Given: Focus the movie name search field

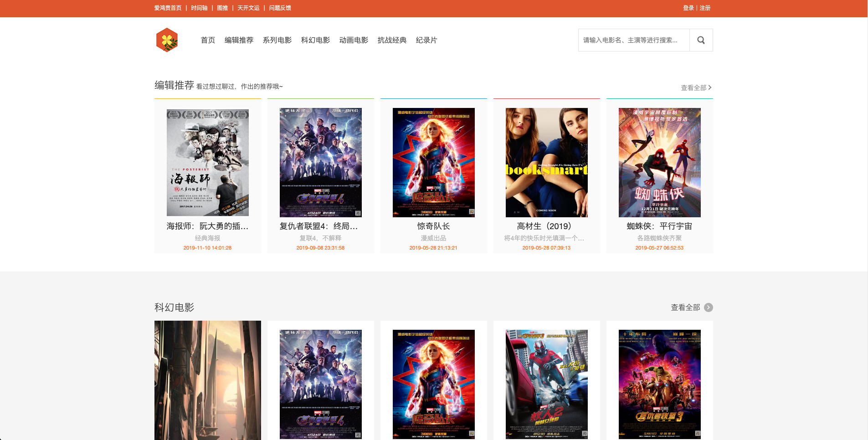Looking at the screenshot, I should click(634, 40).
